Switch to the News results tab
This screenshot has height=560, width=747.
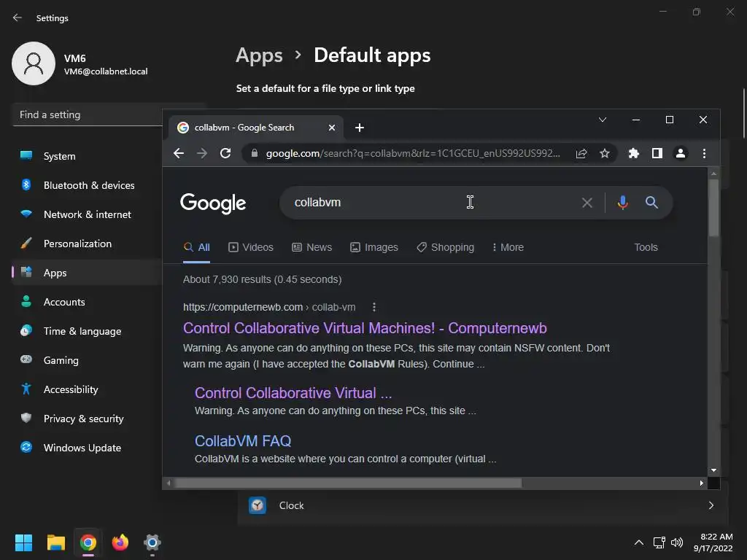pos(312,247)
